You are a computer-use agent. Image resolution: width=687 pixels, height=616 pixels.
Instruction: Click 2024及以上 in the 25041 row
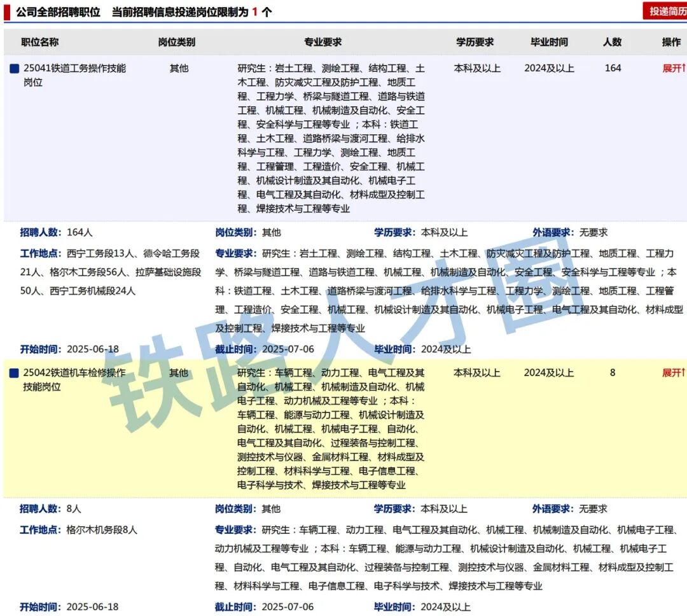pos(549,68)
